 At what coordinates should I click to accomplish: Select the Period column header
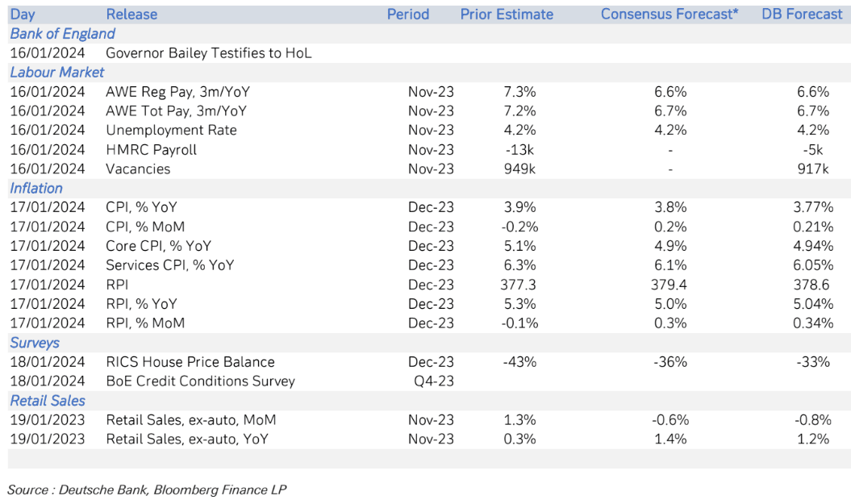[408, 15]
